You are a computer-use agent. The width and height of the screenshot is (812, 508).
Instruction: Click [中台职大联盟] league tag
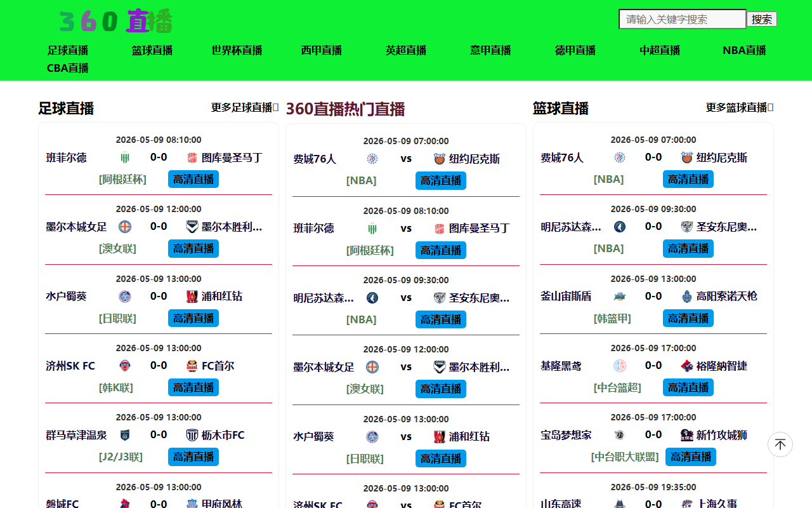[x=625, y=457]
